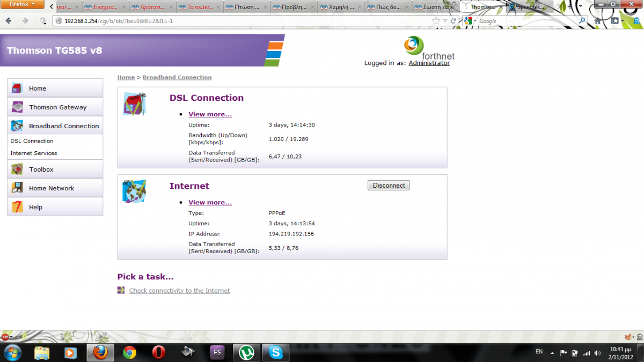644x362 pixels.
Task: Open uTorrent from the taskbar
Action: click(247, 352)
